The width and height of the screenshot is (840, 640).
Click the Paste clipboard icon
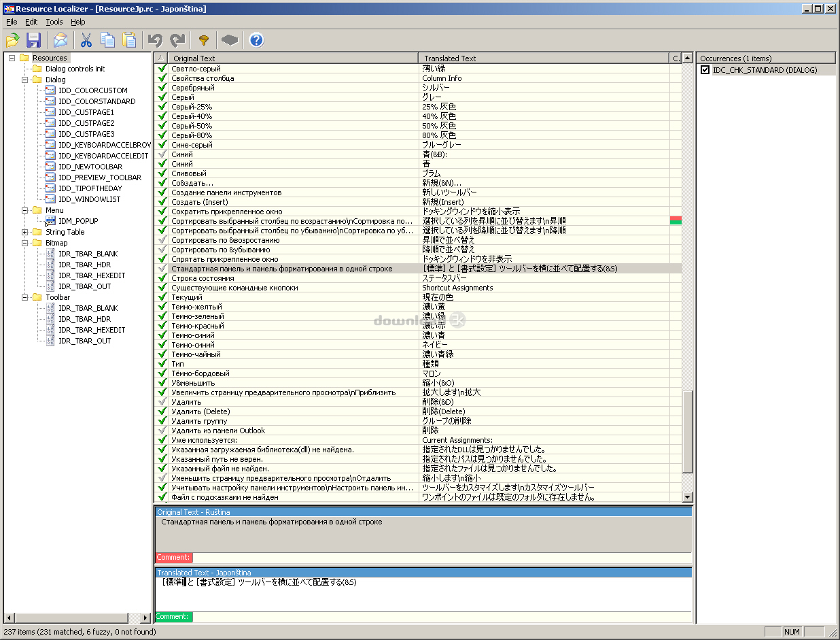coord(129,40)
